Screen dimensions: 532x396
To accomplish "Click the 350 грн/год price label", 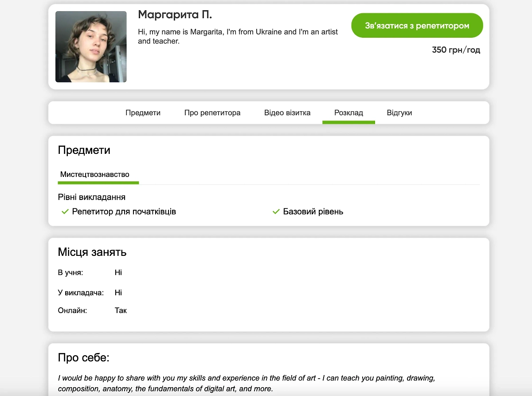I will [x=456, y=50].
